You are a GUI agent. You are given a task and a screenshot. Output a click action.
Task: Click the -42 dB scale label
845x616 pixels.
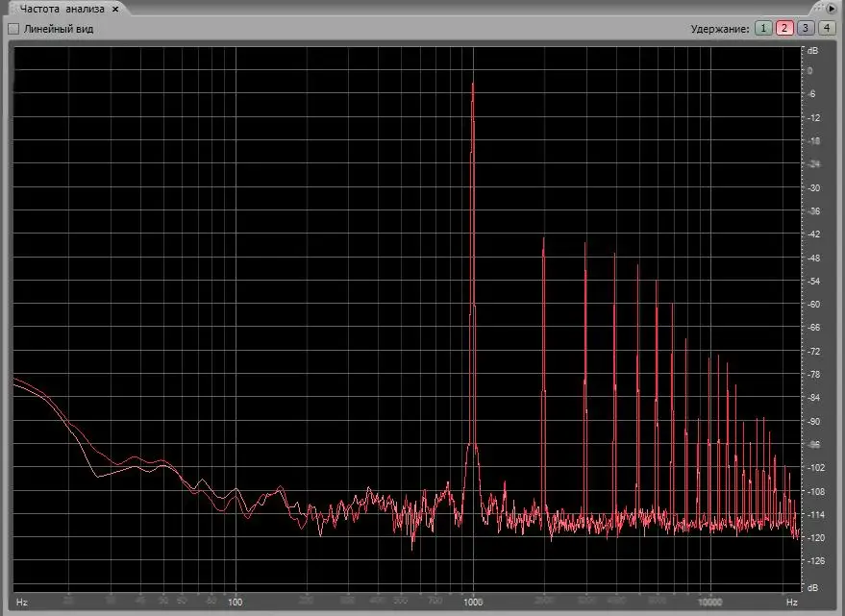click(x=812, y=234)
